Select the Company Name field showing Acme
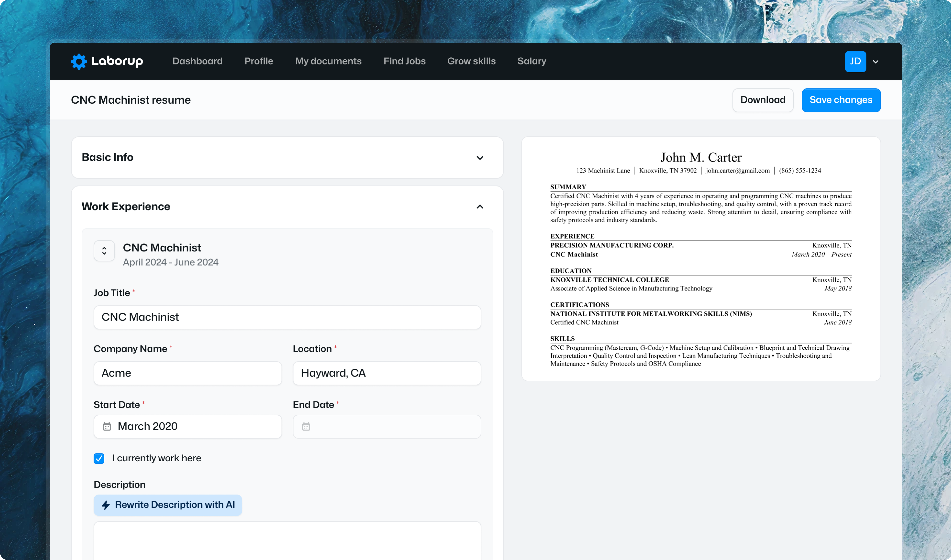Viewport: 952px width, 560px height. [x=188, y=373]
